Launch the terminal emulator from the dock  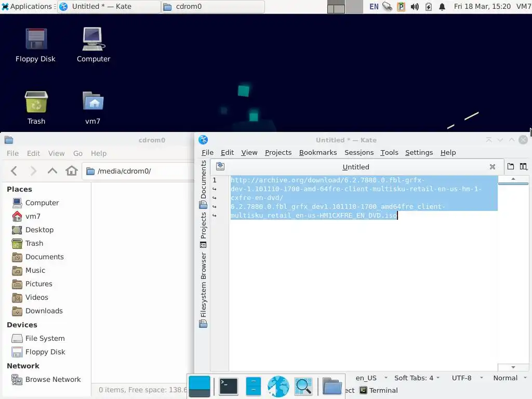click(x=229, y=387)
